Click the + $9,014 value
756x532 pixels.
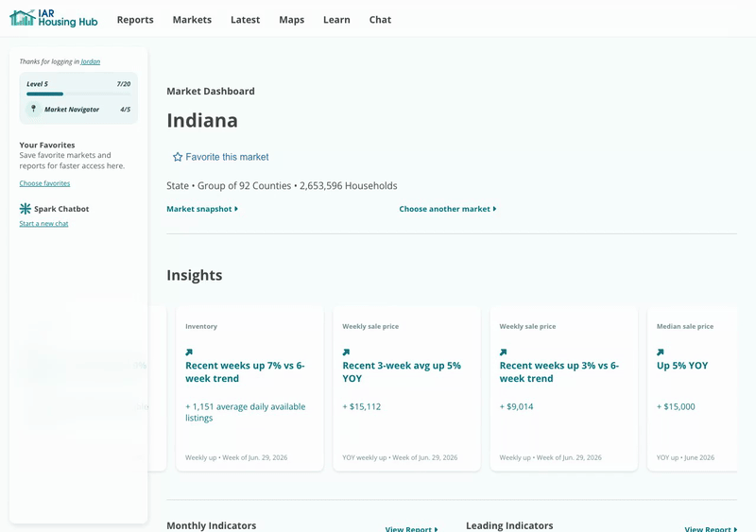point(516,406)
